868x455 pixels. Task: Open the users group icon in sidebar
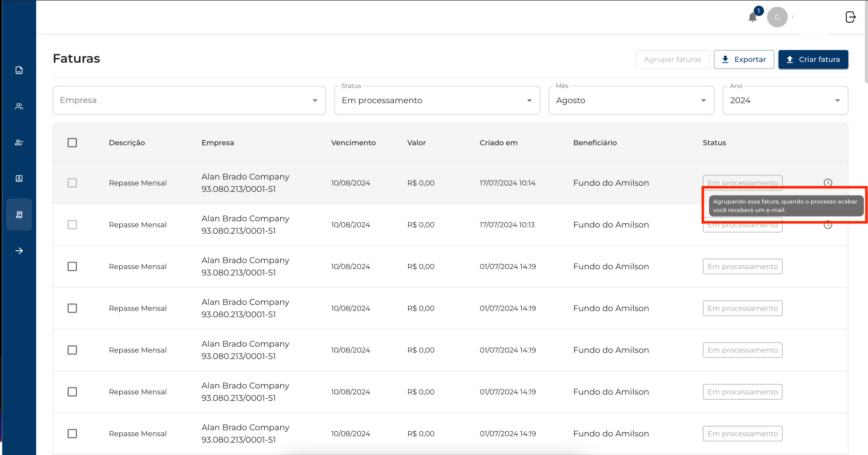[x=19, y=106]
